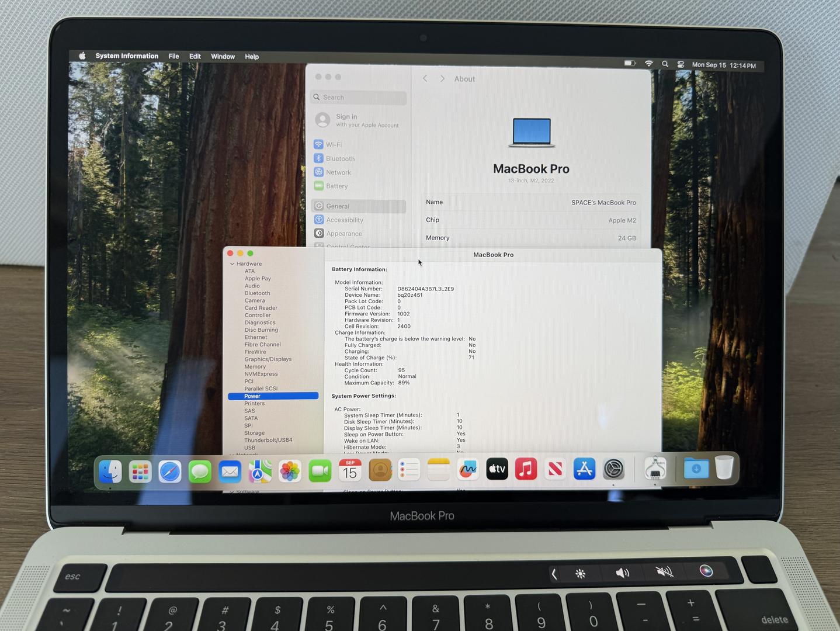This screenshot has height=631, width=840.
Task: Select Storage in hardware list
Action: click(254, 433)
